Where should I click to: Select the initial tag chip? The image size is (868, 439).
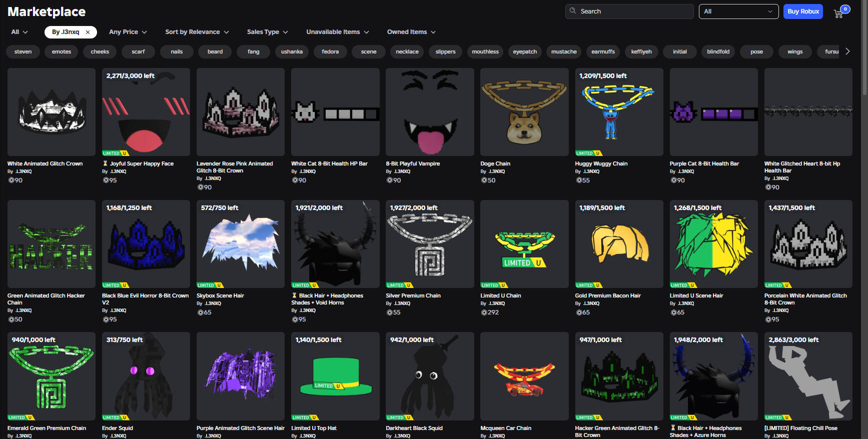coord(680,51)
